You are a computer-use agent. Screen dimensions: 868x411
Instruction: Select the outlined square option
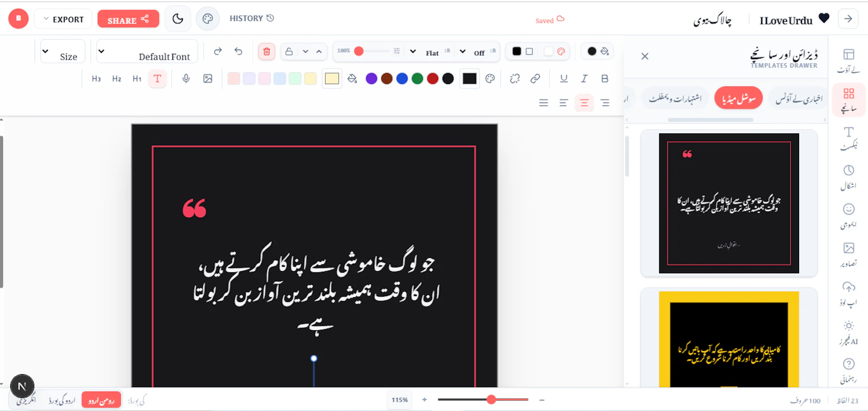[x=529, y=51]
